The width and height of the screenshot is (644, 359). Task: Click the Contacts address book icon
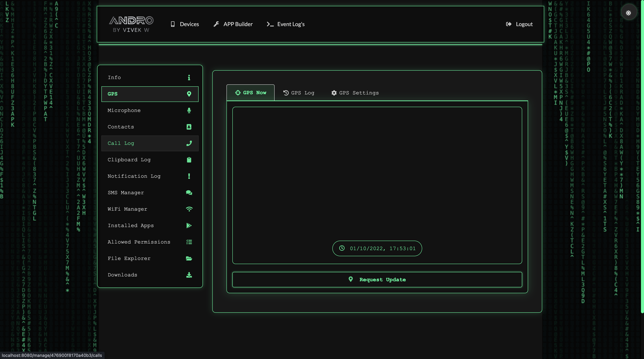189,127
